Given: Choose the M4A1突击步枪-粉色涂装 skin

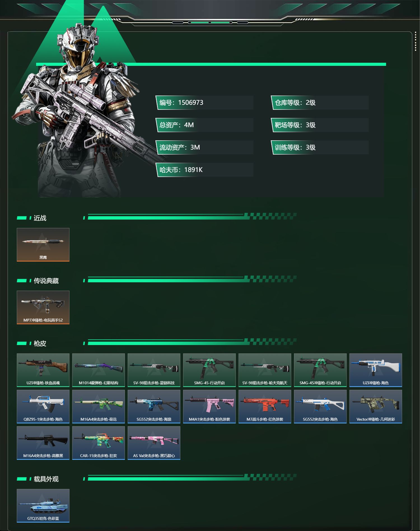Looking at the screenshot, I should 209,407.
